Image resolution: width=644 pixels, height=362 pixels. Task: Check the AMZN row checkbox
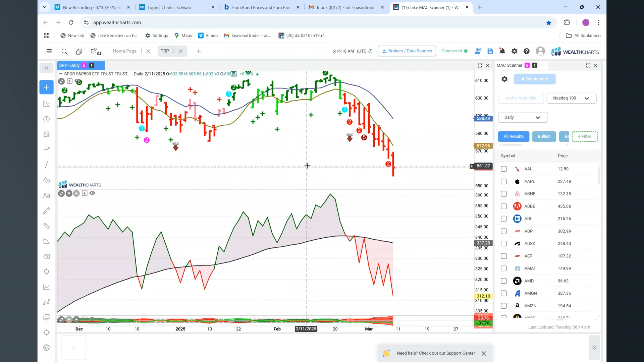coord(504,306)
